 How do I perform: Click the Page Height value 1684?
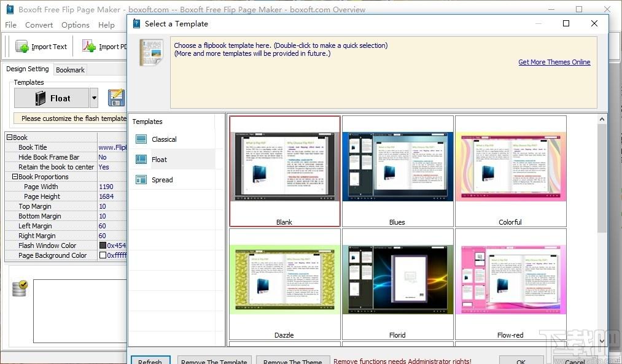coord(106,196)
